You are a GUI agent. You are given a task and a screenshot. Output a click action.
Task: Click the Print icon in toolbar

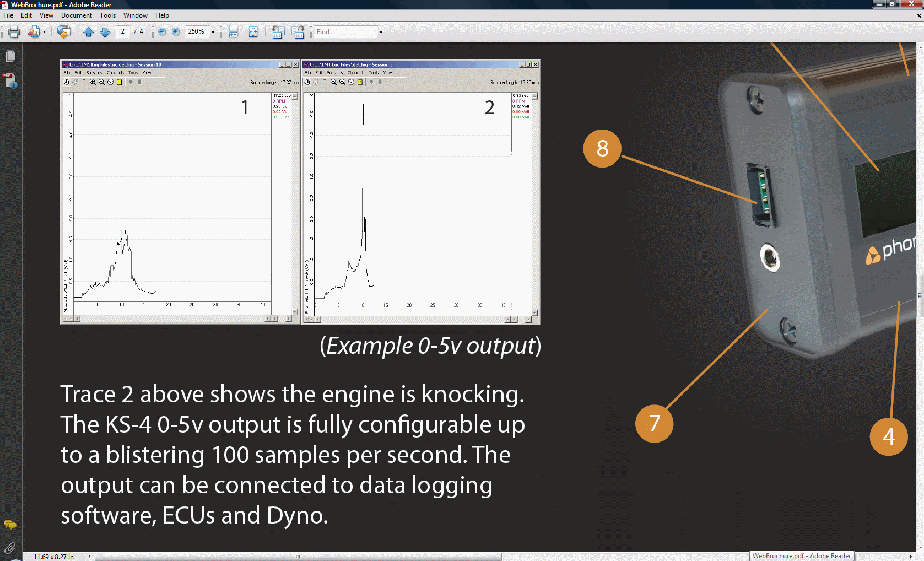14,32
